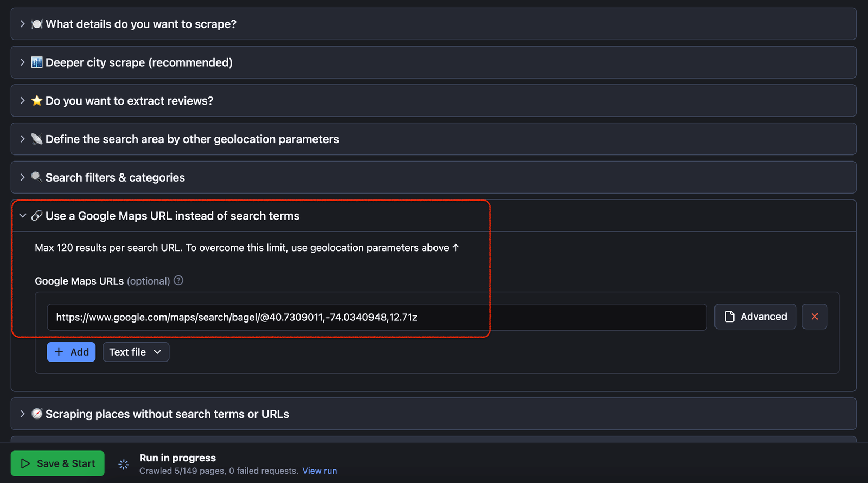Viewport: 868px width, 483px height.
Task: Open the View run link
Action: (x=320, y=471)
